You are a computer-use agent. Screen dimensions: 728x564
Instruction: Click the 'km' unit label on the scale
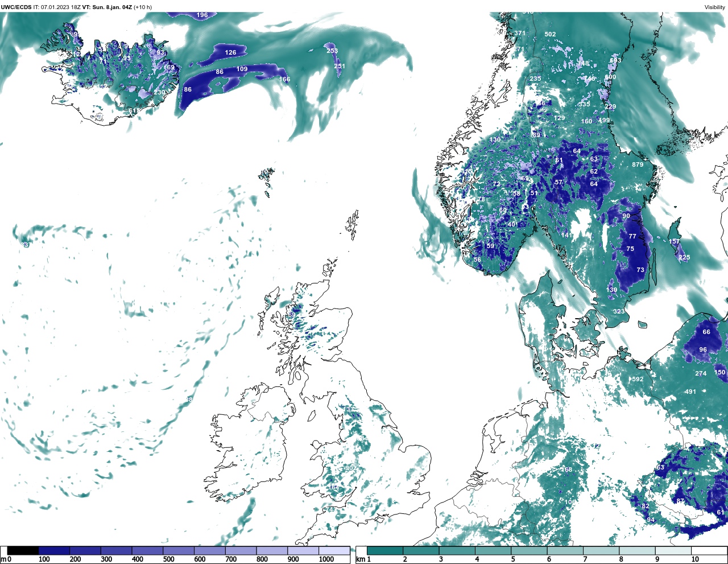point(360,559)
